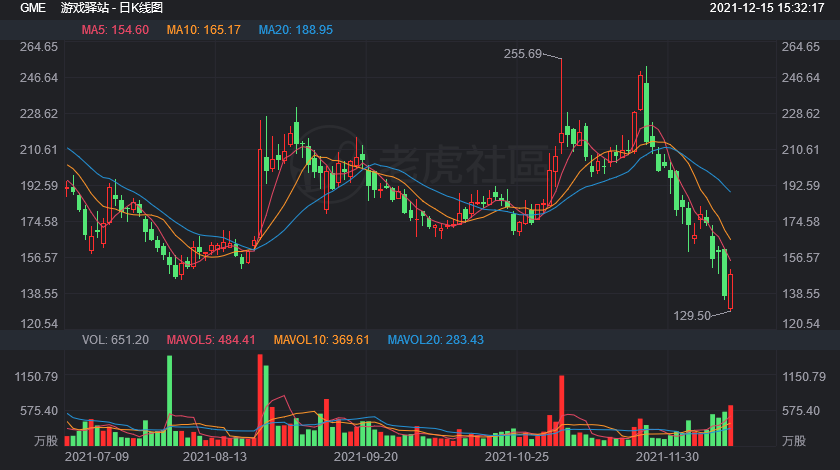Click the right volume axis 575.40 label
The image size is (840, 470).
click(801, 411)
